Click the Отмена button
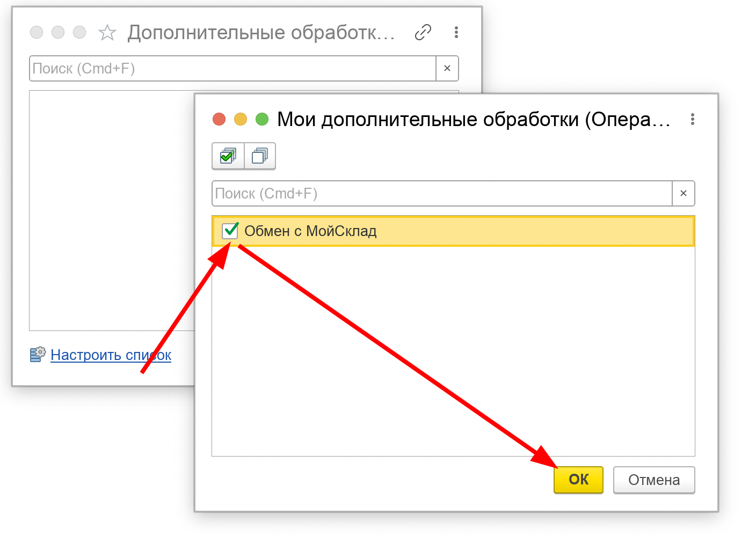The height and width of the screenshot is (544, 756). (654, 480)
